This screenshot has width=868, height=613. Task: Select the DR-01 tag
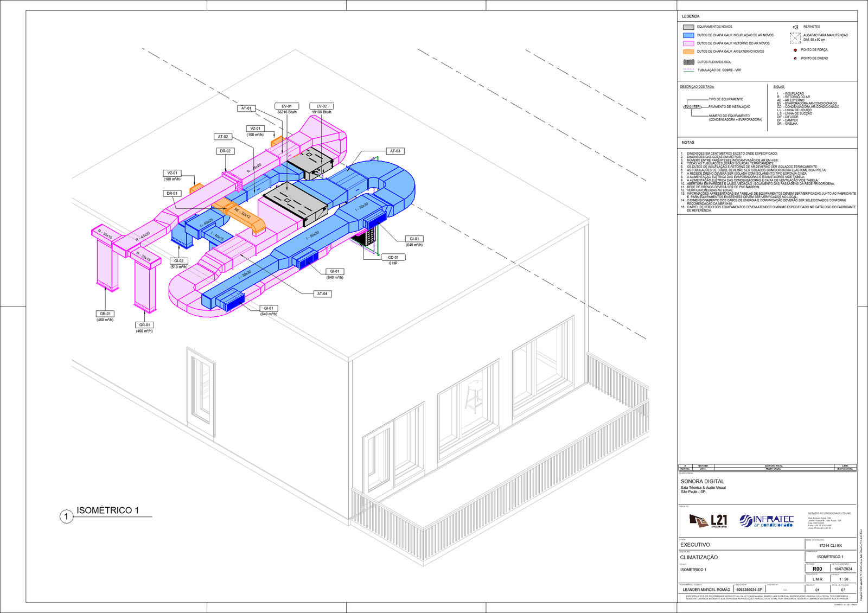pyautogui.click(x=172, y=194)
